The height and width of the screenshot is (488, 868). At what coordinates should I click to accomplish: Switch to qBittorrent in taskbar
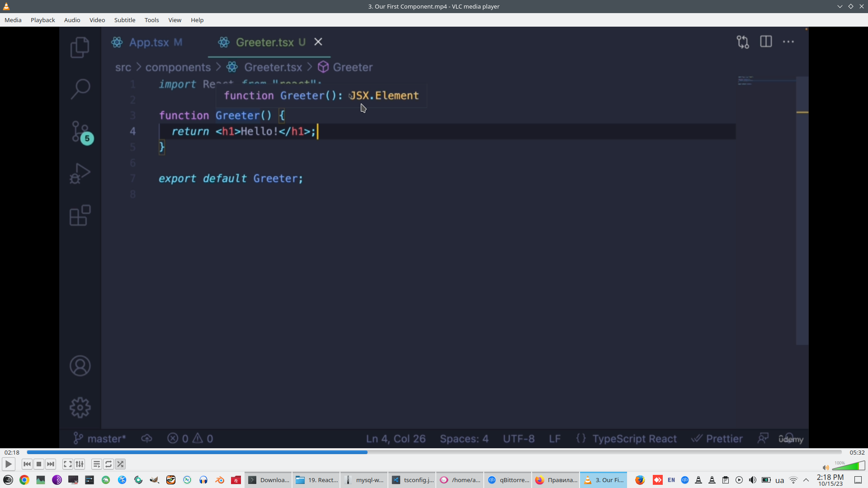(509, 480)
